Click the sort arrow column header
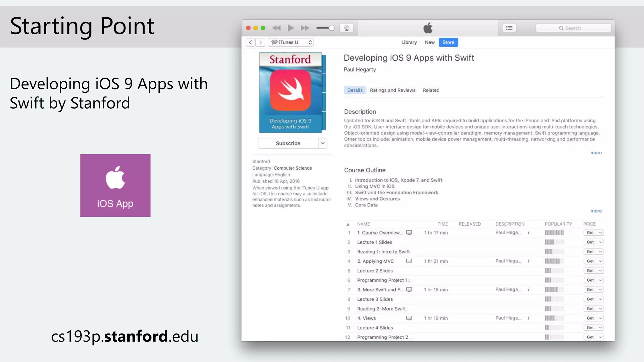This screenshot has width=644, height=362. tap(348, 224)
